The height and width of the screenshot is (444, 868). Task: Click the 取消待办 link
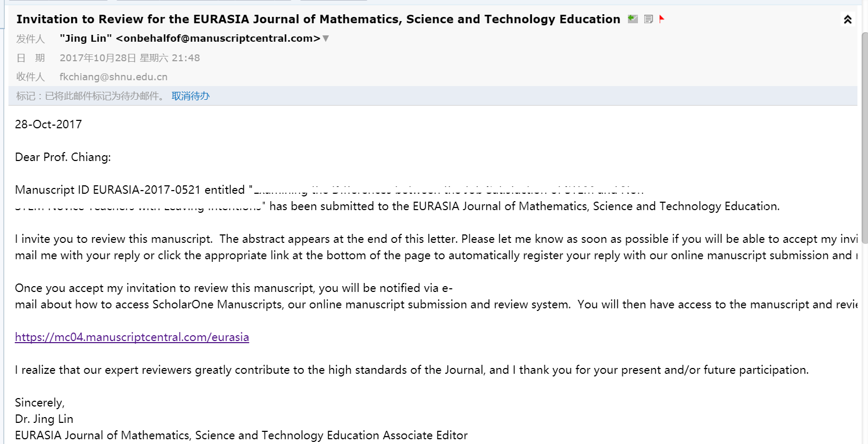[x=190, y=96]
